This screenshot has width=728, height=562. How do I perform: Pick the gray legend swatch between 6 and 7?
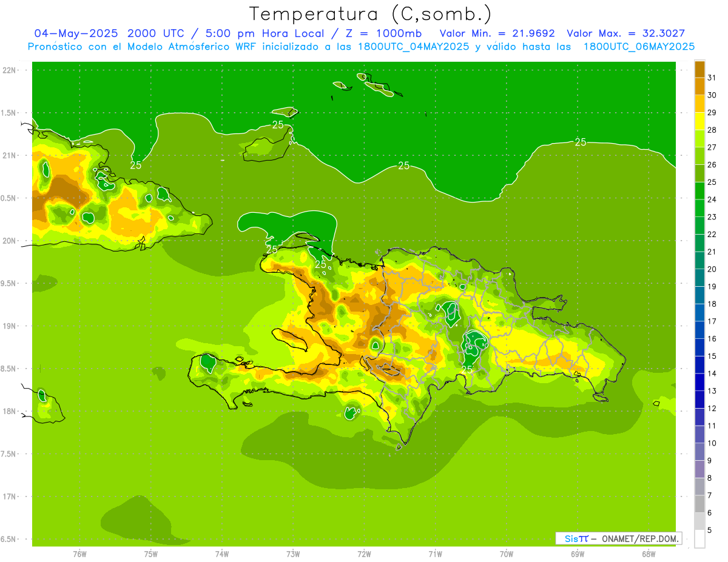[x=699, y=504]
